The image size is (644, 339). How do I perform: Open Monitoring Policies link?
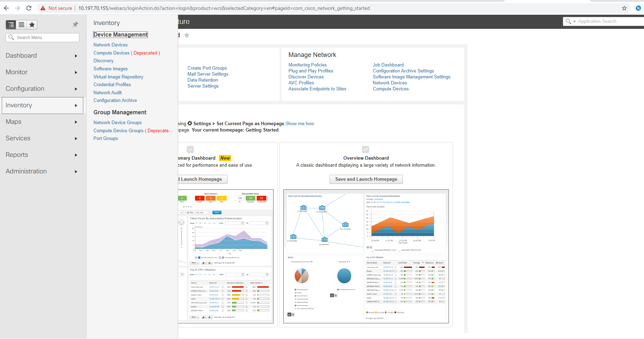coord(307,65)
